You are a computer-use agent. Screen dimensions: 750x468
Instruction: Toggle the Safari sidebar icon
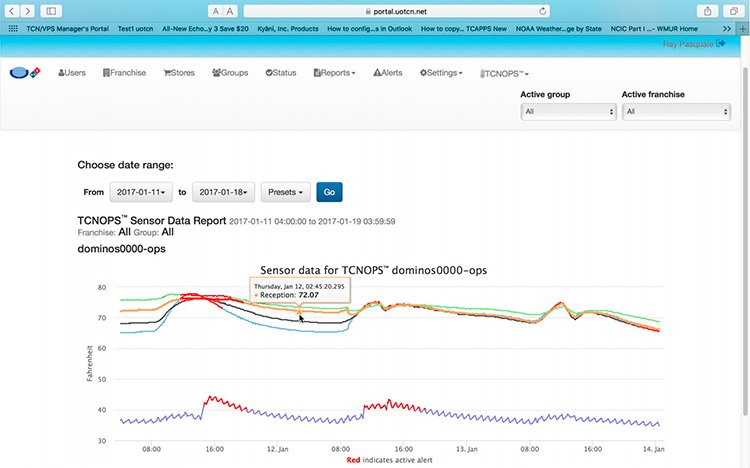51,11
